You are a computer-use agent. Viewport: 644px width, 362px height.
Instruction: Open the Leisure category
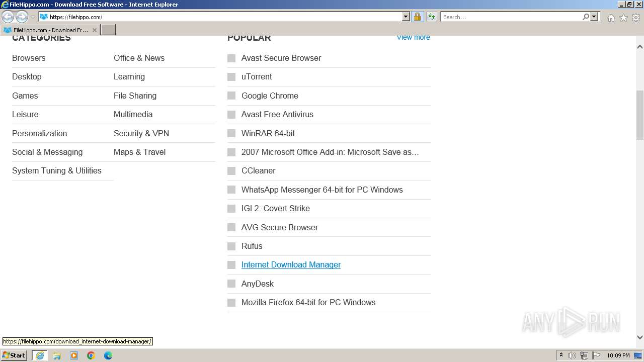pos(25,114)
